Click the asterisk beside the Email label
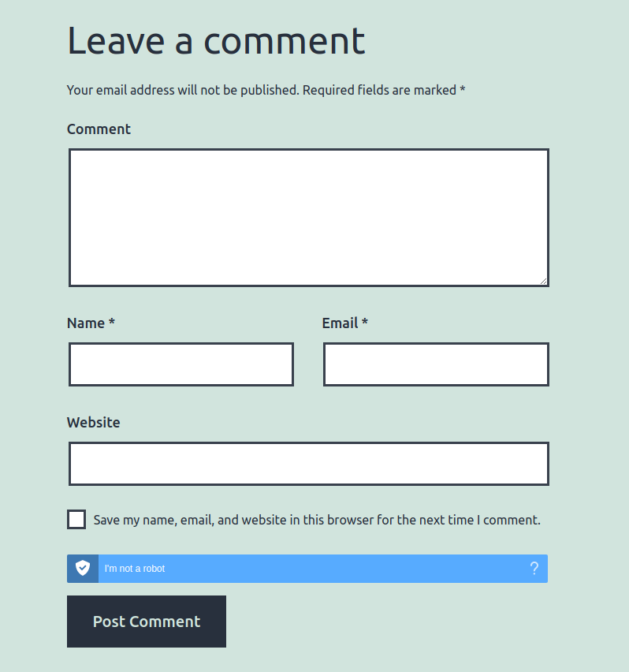The width and height of the screenshot is (629, 672). [365, 322]
